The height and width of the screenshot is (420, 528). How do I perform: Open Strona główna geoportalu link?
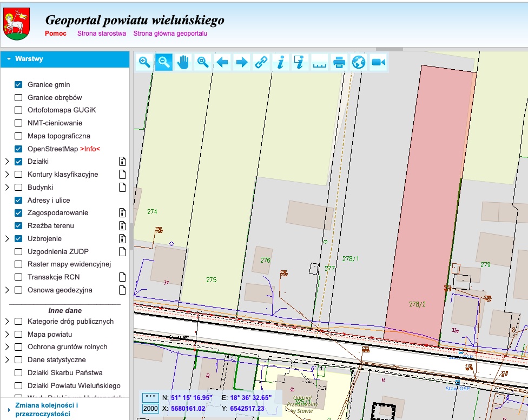tap(170, 34)
